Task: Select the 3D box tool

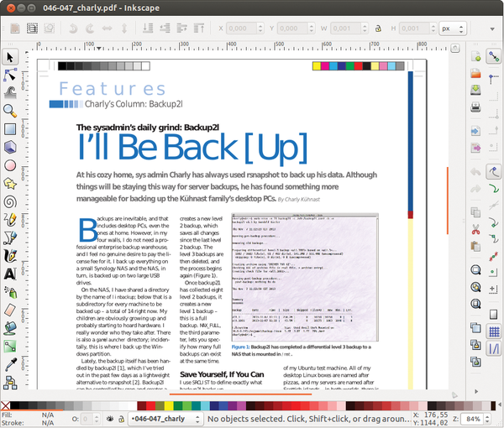Action: coord(10,147)
